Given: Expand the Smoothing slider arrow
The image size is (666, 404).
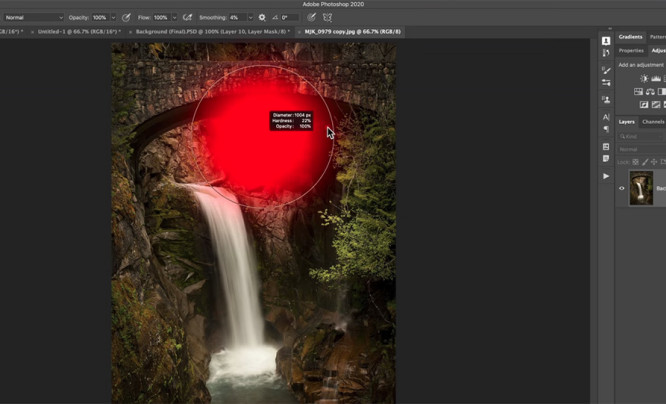Looking at the screenshot, I should click(x=251, y=17).
